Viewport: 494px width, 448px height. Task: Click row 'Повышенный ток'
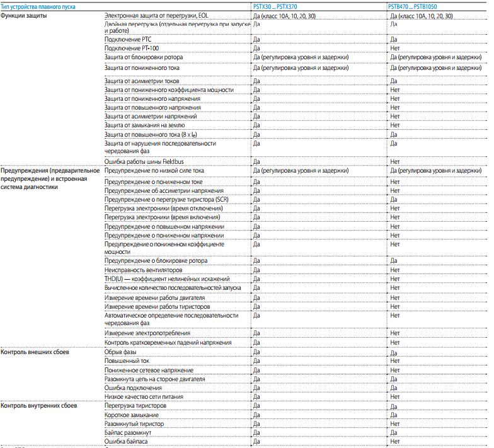point(127,360)
